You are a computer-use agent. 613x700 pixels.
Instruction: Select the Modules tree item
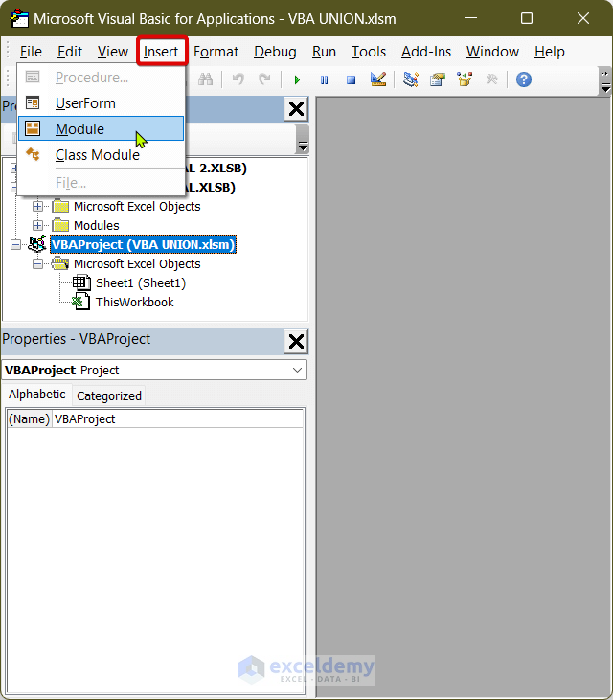[x=97, y=225]
